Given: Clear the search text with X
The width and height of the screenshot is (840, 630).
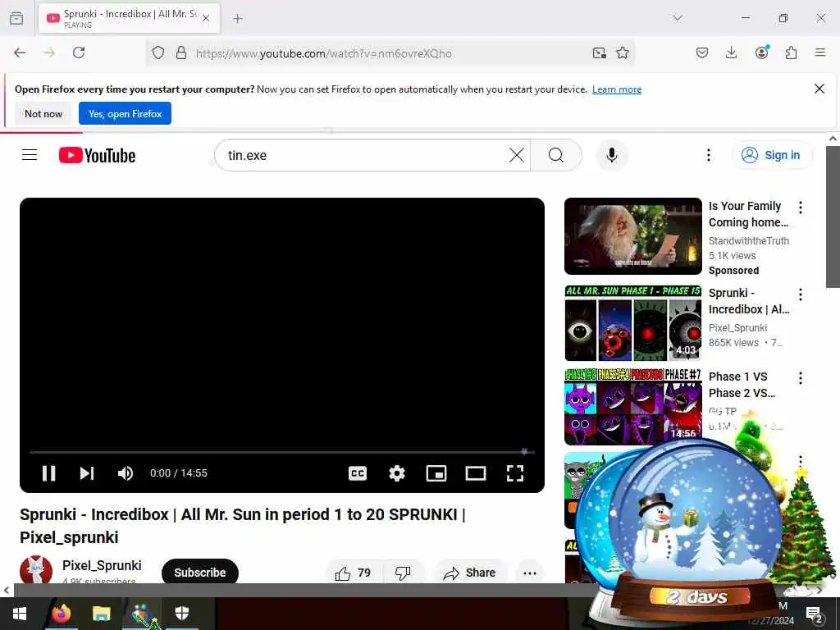Looking at the screenshot, I should pos(517,155).
